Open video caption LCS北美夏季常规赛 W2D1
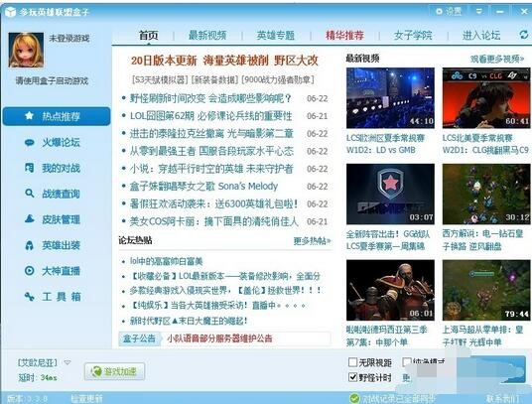The height and width of the screenshot is (404, 532). [485, 144]
